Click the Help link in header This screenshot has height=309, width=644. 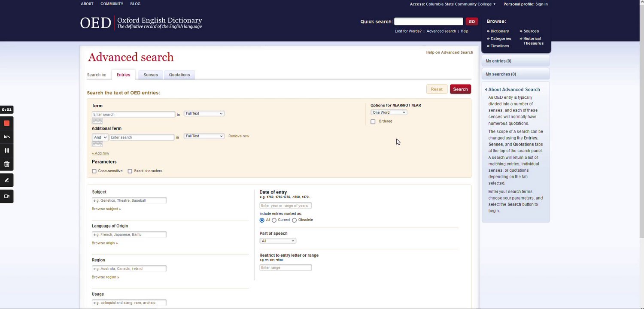(x=465, y=31)
